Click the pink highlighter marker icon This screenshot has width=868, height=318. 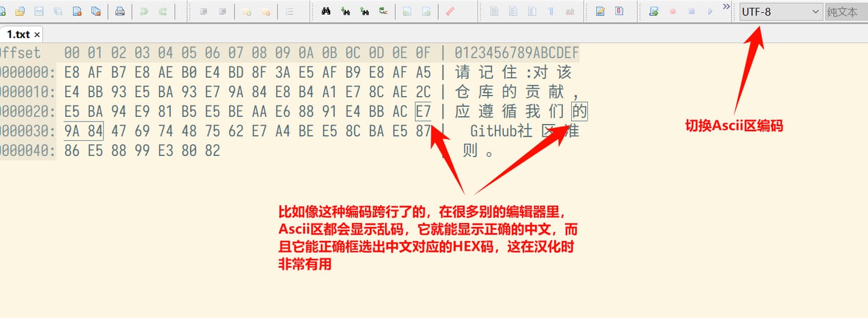point(450,11)
